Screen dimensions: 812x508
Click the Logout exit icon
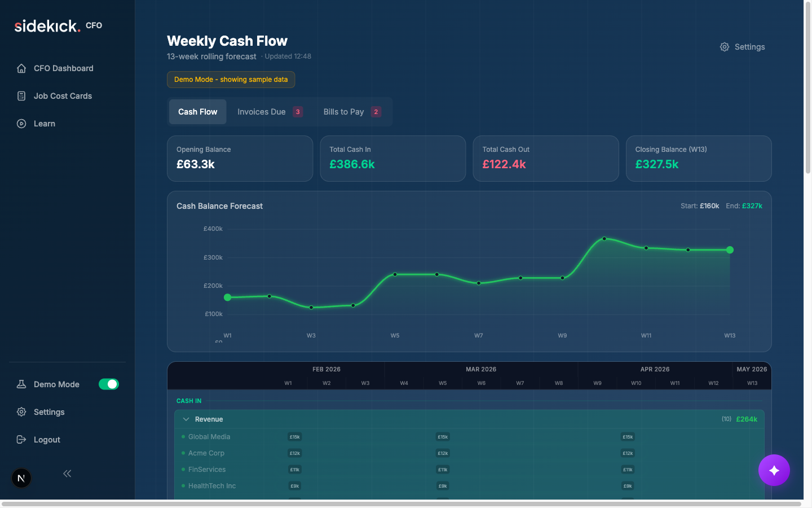pos(21,440)
